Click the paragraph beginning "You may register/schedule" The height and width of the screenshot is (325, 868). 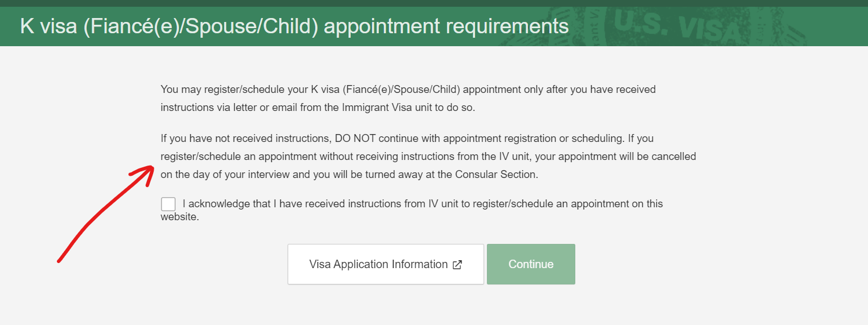coord(408,98)
